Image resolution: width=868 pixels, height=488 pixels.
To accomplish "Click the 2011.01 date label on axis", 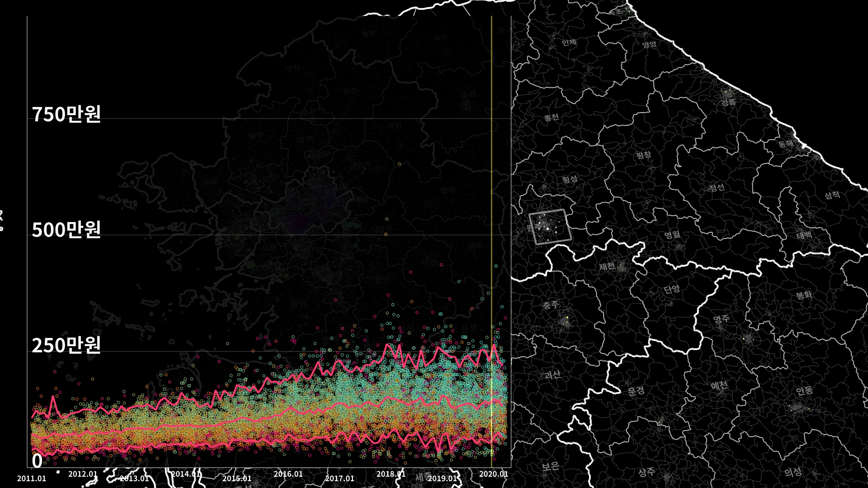I will tap(32, 479).
